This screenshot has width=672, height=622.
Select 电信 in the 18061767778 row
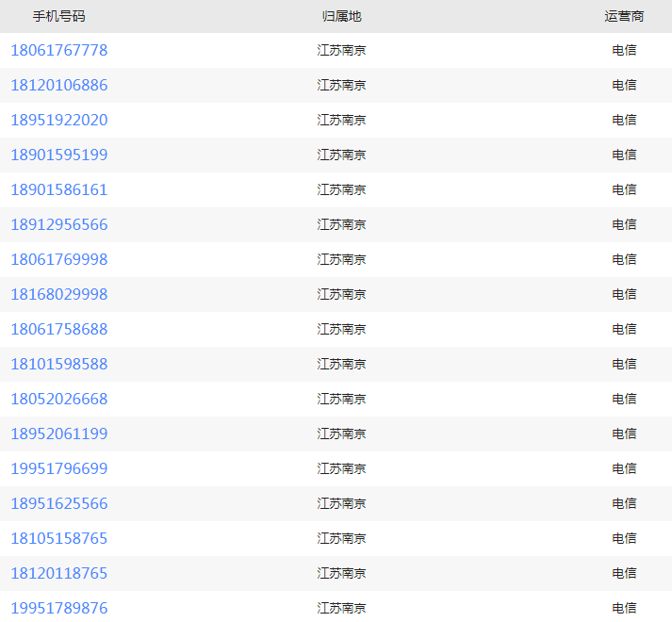pyautogui.click(x=624, y=51)
